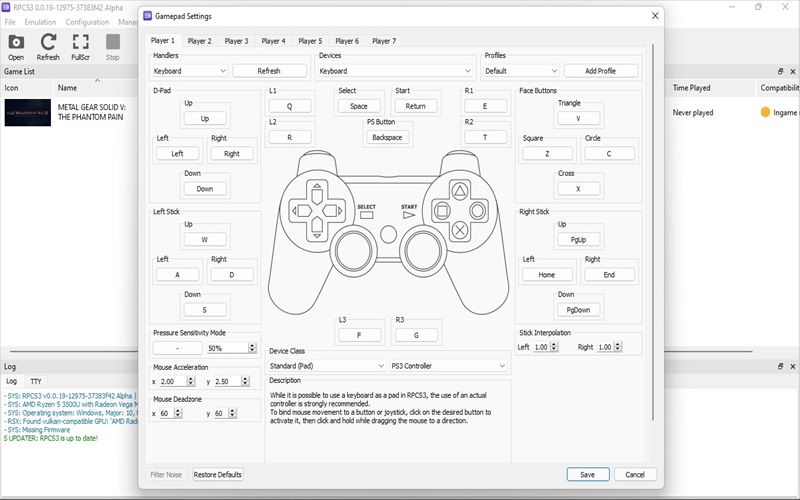
Task: Open the Devices dropdown set to Keyboard
Action: coord(395,71)
